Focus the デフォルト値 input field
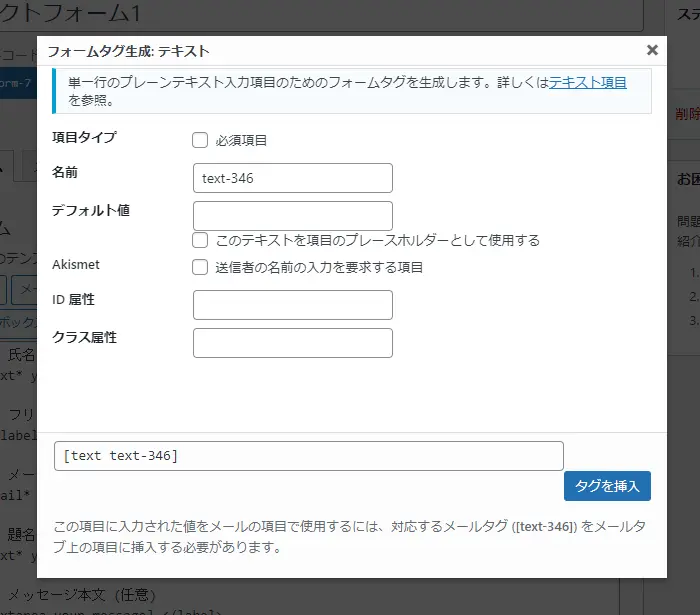 (x=293, y=216)
